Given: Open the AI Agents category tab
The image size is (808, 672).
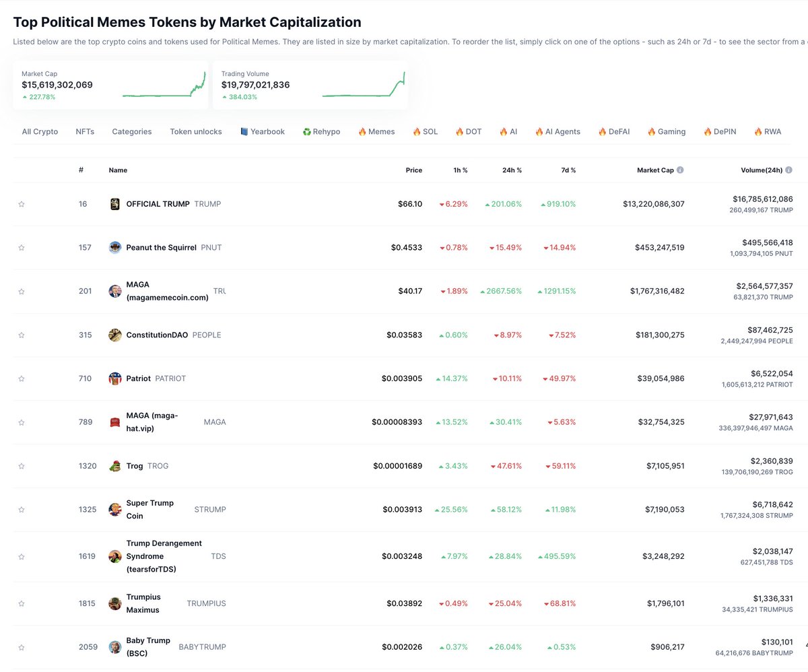Looking at the screenshot, I should (558, 132).
